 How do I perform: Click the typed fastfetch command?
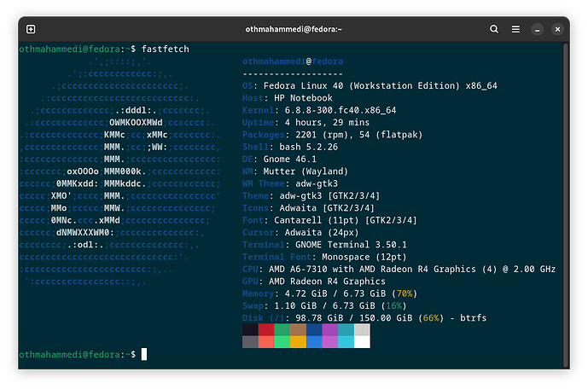pos(166,49)
